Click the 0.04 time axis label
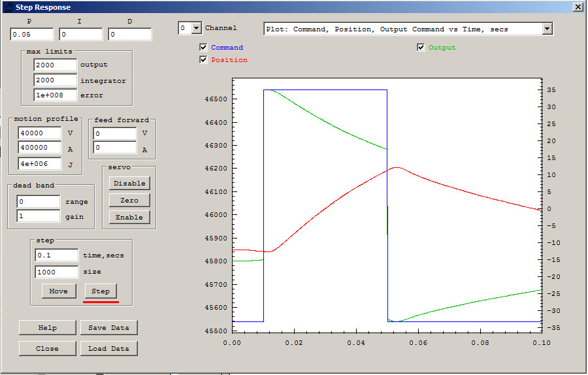588x375 pixels. 356,342
